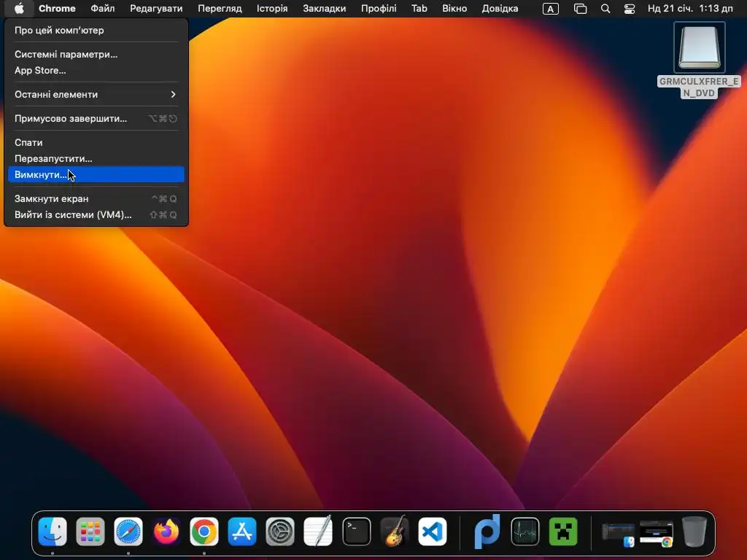Open Google Chrome in the Dock
Viewport: 747px width, 560px height.
click(x=204, y=532)
